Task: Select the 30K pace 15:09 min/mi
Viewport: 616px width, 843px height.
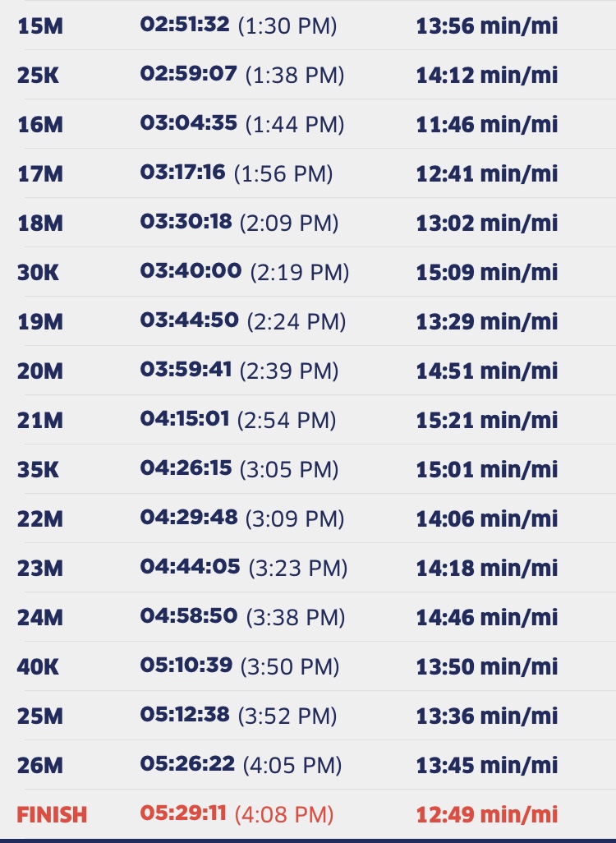Action: (x=486, y=272)
